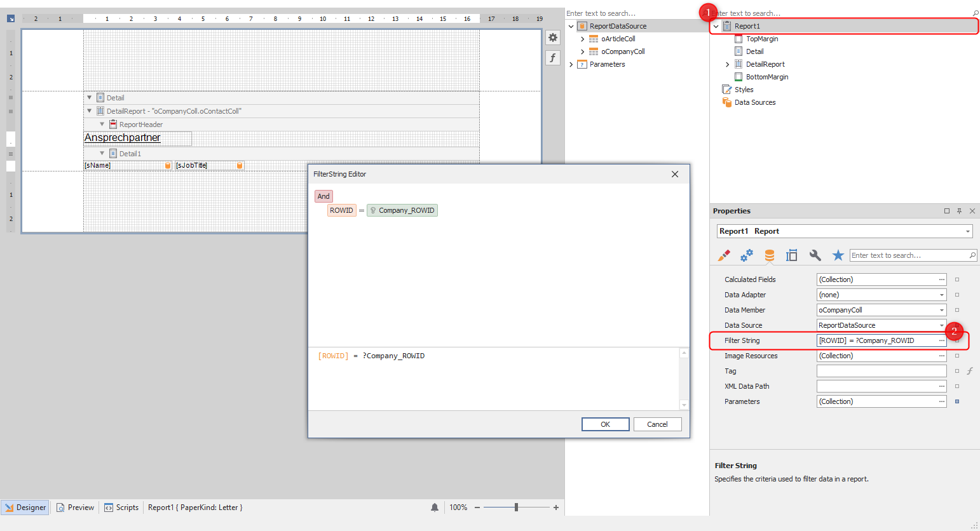Open the Behavior properties tab (gears icon)
Viewport: 980px width, 531px height.
[747, 255]
